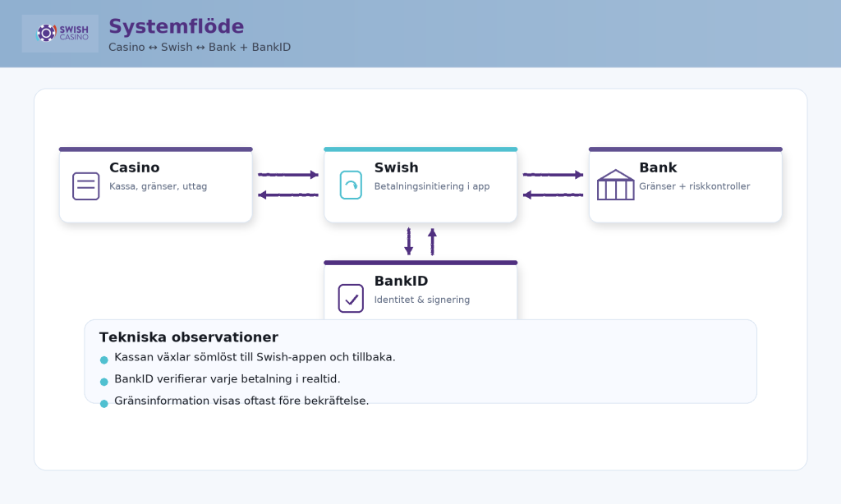Click the bullet beside 'Kassan växlar sömlöst' line
This screenshot has width=841, height=504.
(103, 360)
